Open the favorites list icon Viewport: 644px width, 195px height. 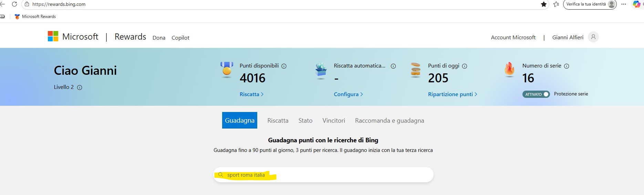(x=556, y=4)
